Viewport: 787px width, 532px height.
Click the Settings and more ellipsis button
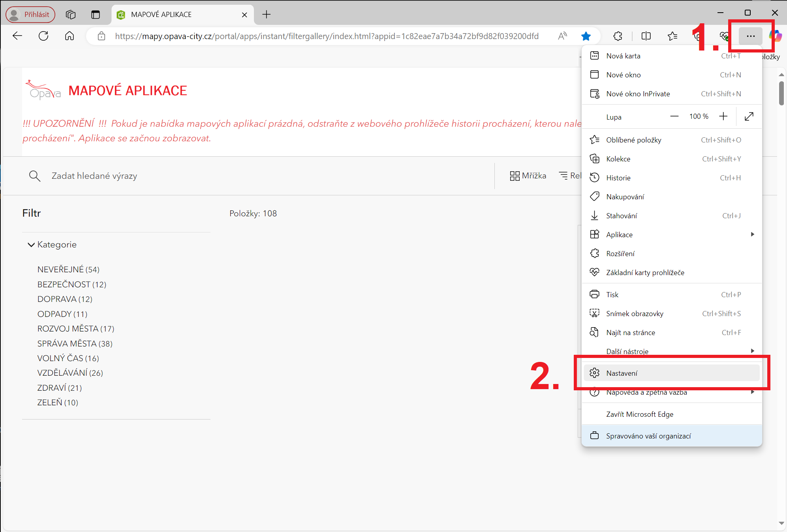(x=750, y=36)
